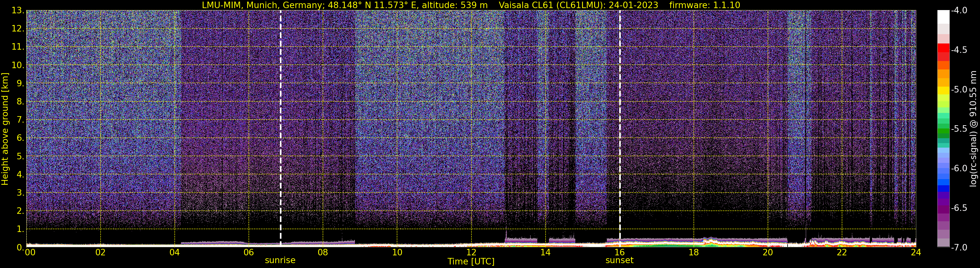Click the '-4.0' colorbar tick label
The width and height of the screenshot is (980, 268).
(x=959, y=11)
